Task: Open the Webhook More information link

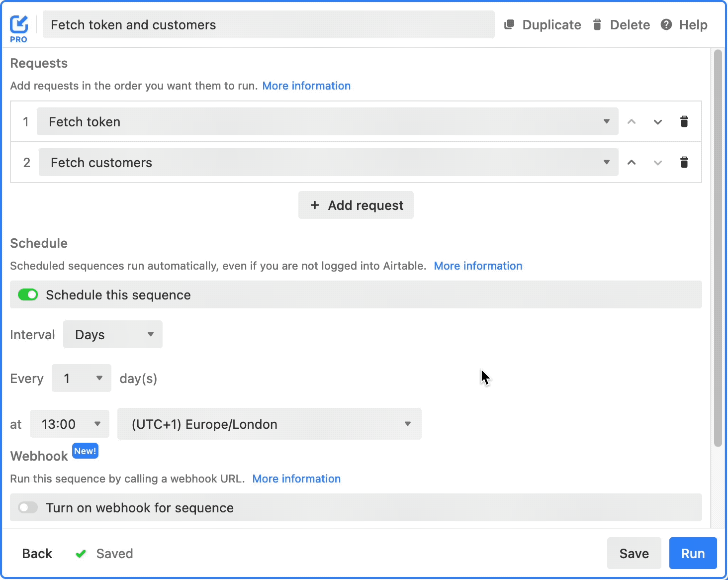Action: (x=296, y=479)
